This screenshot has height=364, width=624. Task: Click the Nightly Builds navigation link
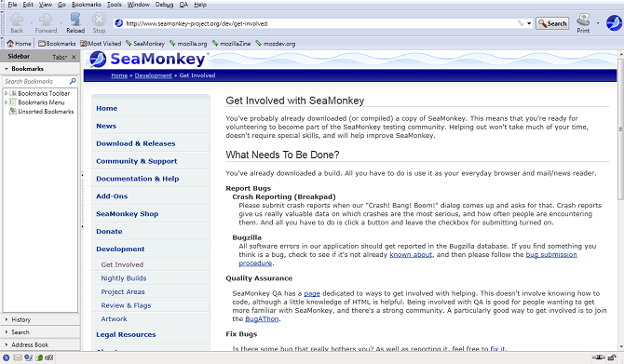[123, 278]
